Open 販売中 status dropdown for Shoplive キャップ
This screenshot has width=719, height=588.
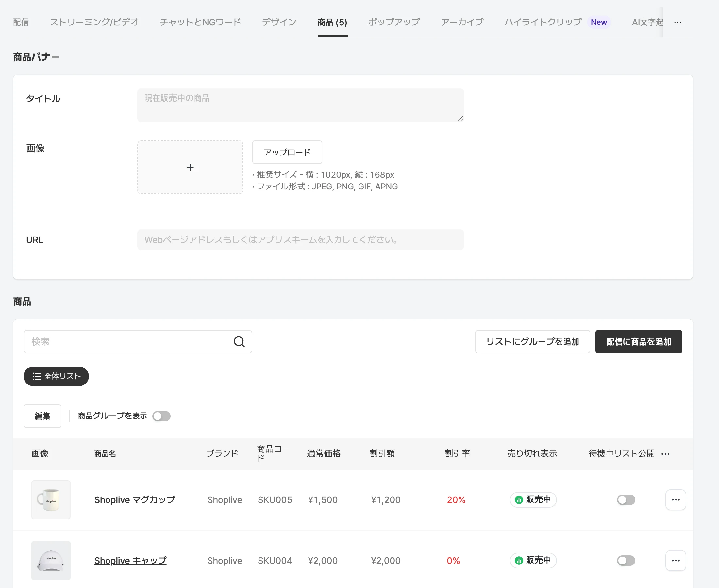[x=533, y=560]
